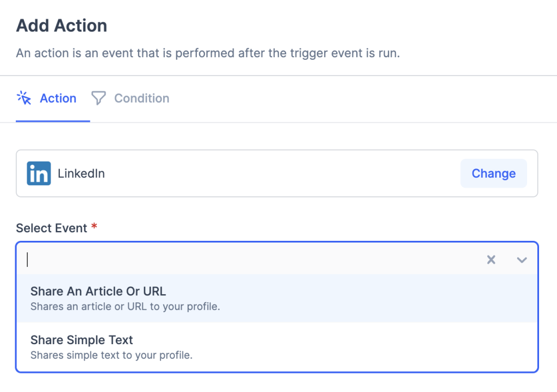Viewport: 557px width, 392px height.
Task: Click the LinkedIn logo icon
Action: (x=39, y=173)
